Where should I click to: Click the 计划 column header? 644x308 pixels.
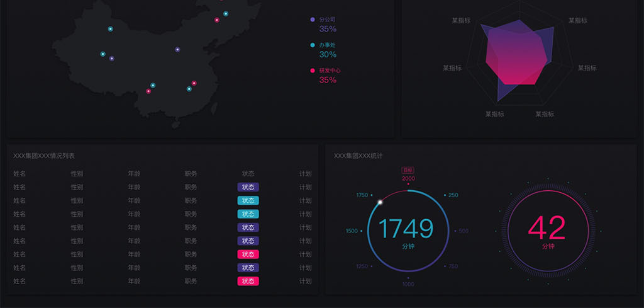click(x=305, y=174)
